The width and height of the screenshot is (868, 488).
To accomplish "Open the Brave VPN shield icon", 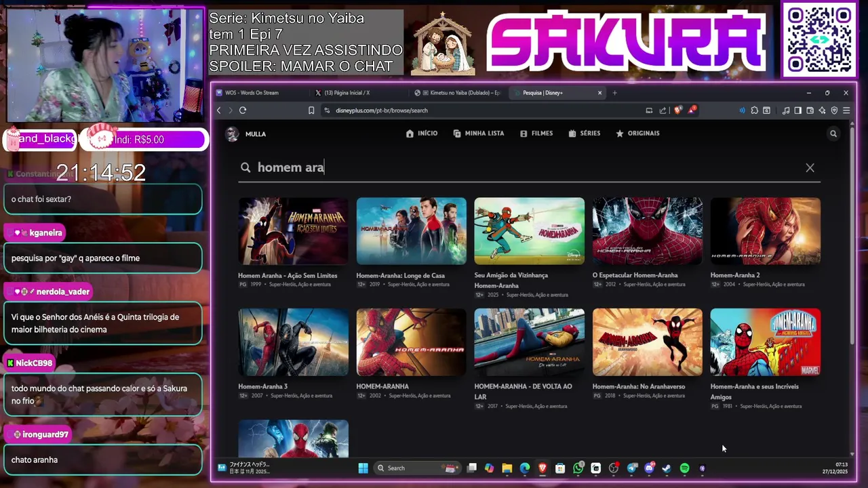I will pos(834,110).
